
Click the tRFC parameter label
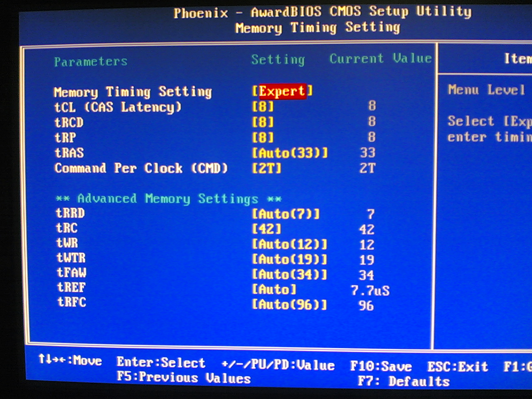click(x=72, y=302)
